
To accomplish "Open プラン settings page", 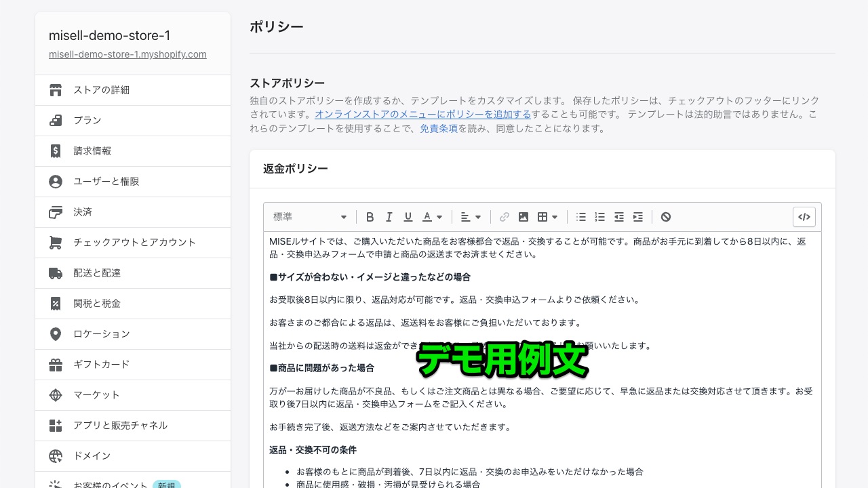I will click(x=133, y=121).
